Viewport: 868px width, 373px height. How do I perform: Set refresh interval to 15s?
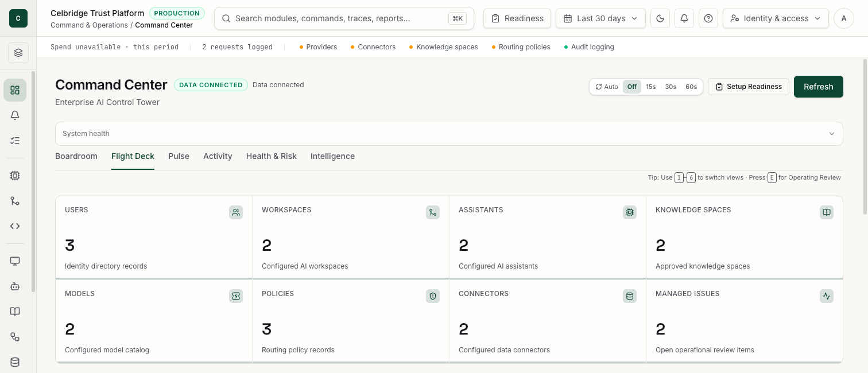651,87
